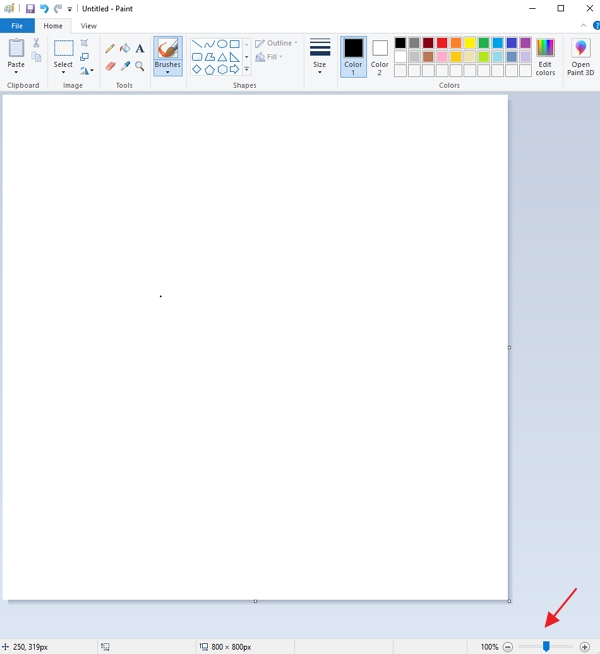600x654 pixels.
Task: Choose the Oval shape
Action: point(222,44)
